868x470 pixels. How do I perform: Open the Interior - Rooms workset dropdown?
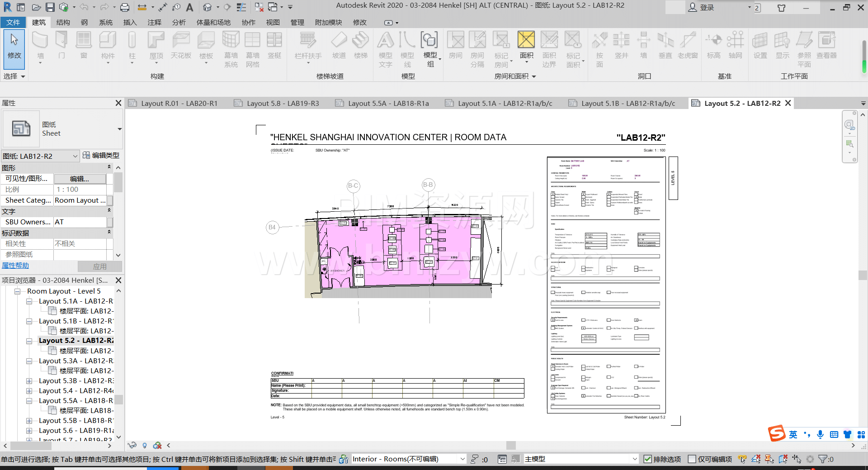tap(462, 459)
